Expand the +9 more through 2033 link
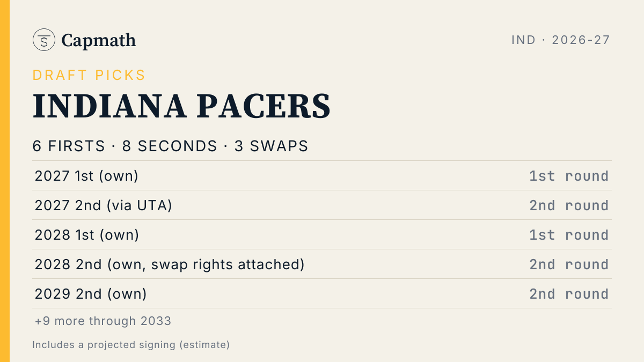Image resolution: width=644 pixels, height=362 pixels. tap(103, 321)
